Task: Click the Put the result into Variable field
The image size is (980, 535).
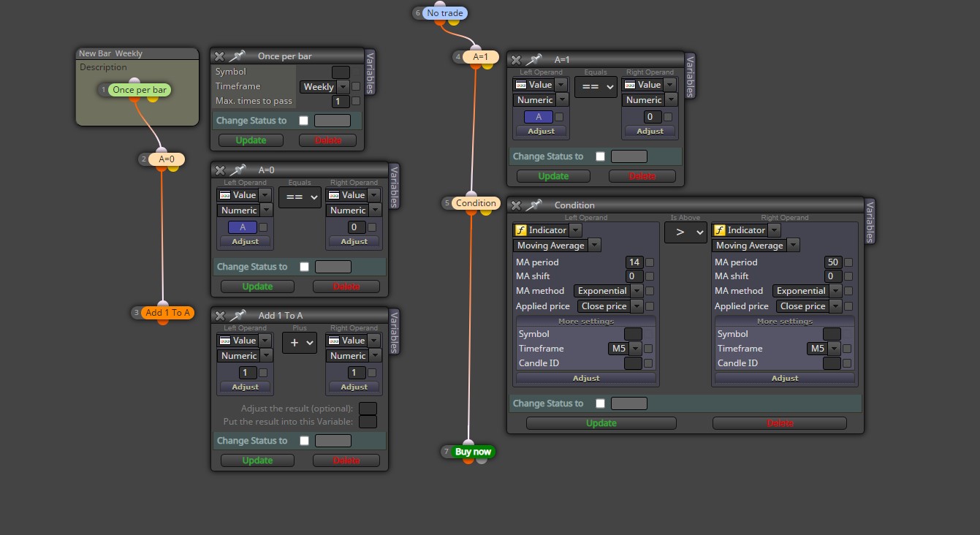Action: pyautogui.click(x=368, y=422)
